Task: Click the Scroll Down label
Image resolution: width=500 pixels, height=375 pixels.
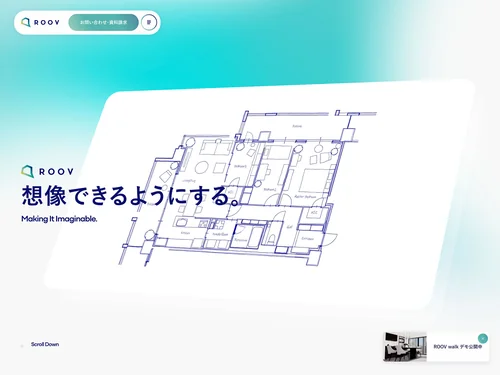Action: point(45,344)
